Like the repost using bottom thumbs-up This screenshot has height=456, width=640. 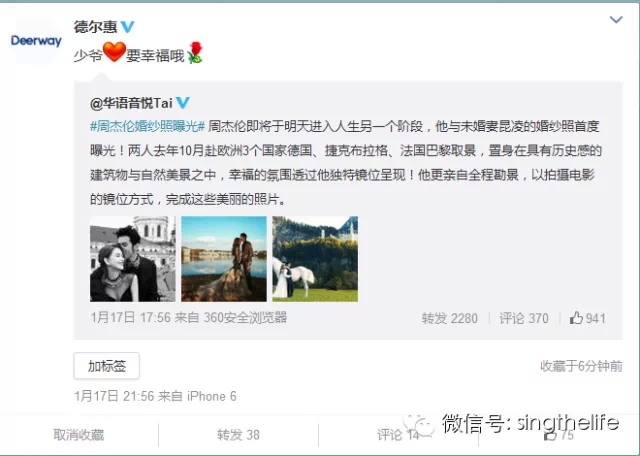click(559, 435)
